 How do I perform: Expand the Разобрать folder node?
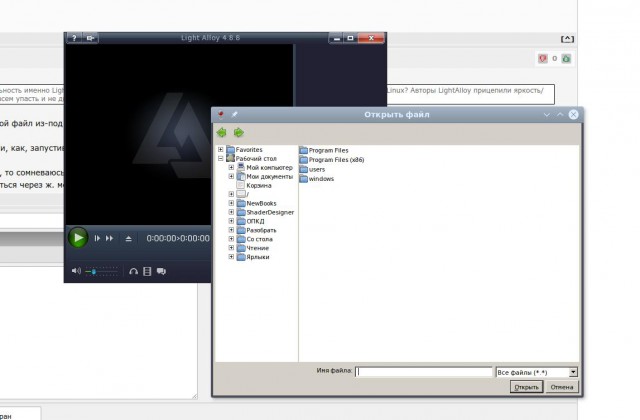[231, 230]
